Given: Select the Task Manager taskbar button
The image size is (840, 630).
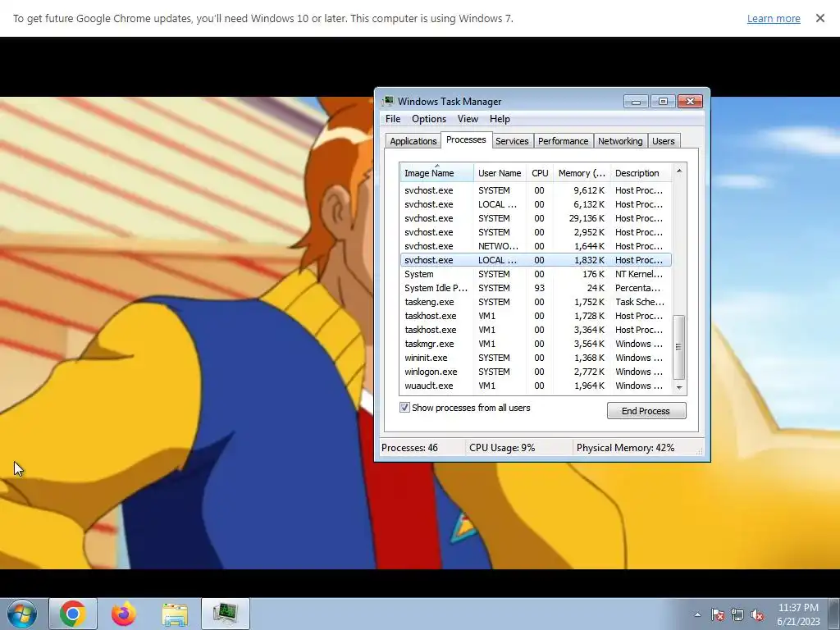Looking at the screenshot, I should pos(226,614).
